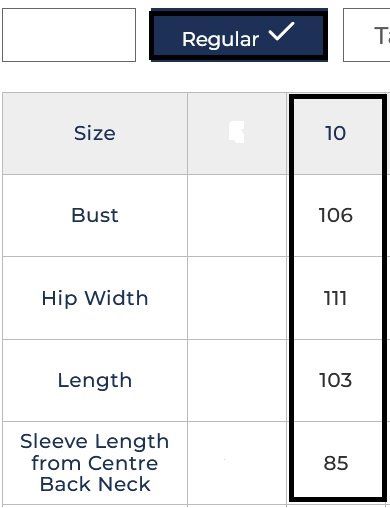The image size is (390, 508).
Task: Click the Bust row label
Action: 95,215
